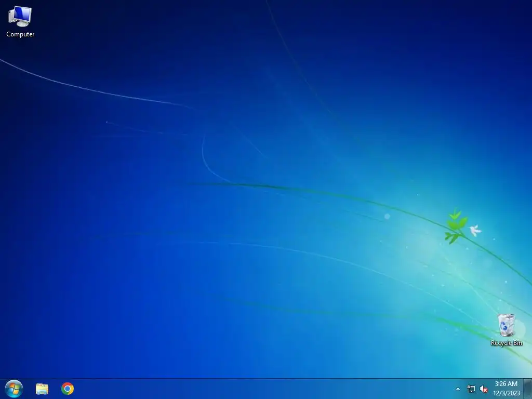Screen dimensions: 532x399
Task: Launch Google Chrome from the taskbar
Action: click(68, 389)
